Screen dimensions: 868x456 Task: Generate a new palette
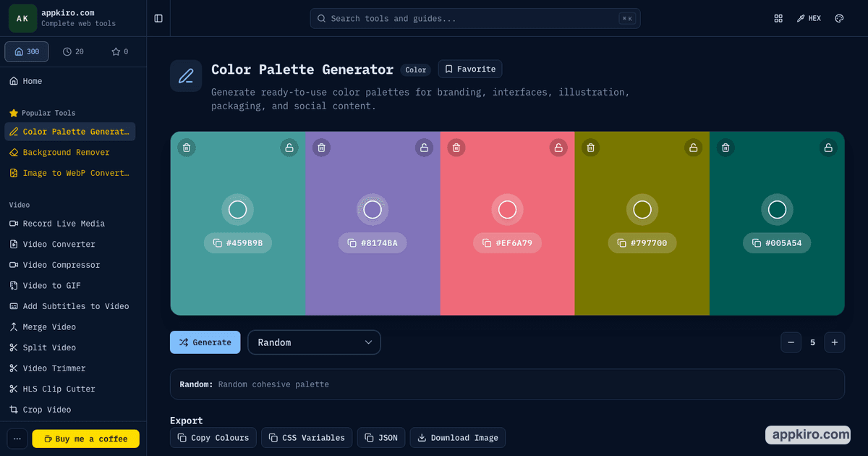coord(205,342)
